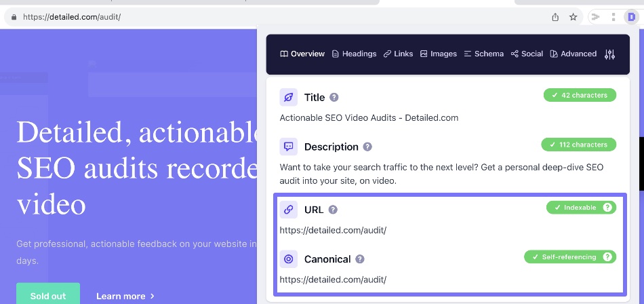Click the browser address bar URL
This screenshot has width=644, height=304.
[72, 17]
